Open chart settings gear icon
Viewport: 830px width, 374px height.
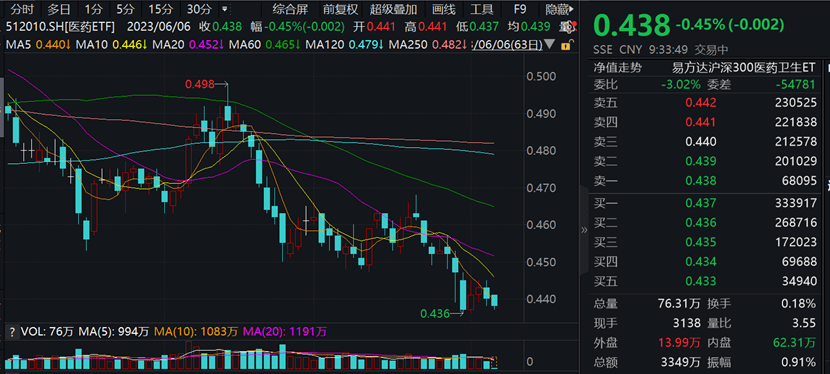569,26
